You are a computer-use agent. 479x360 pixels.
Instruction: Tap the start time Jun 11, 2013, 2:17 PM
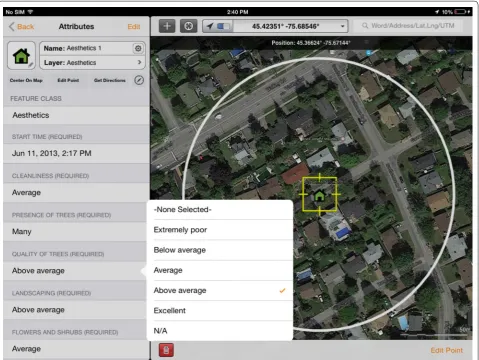[x=76, y=153]
